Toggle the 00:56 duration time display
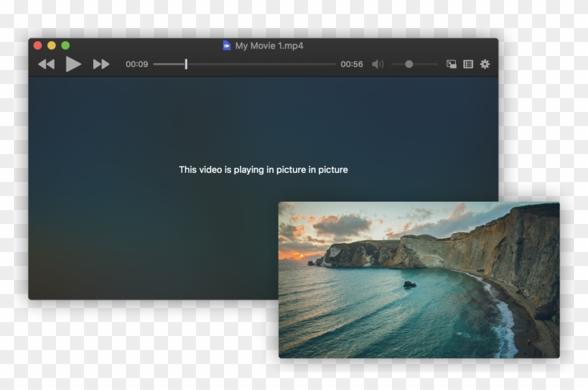The image size is (588, 390). tap(351, 64)
